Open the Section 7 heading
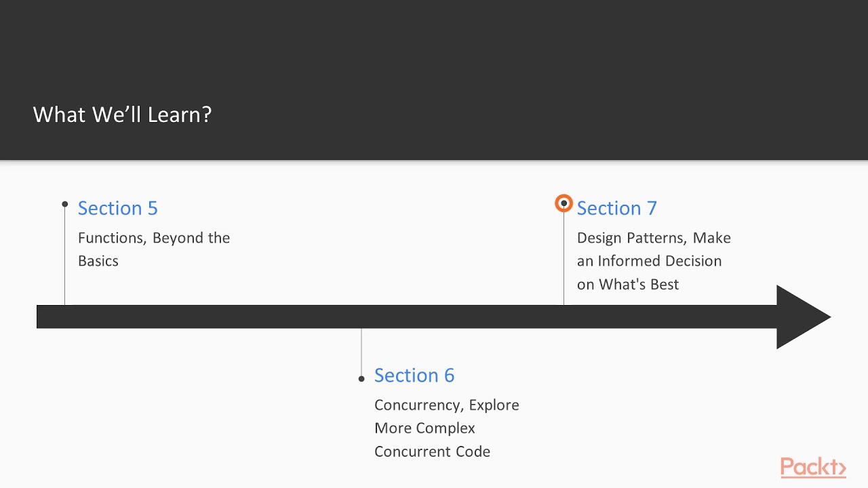The image size is (868, 488). pos(616,208)
